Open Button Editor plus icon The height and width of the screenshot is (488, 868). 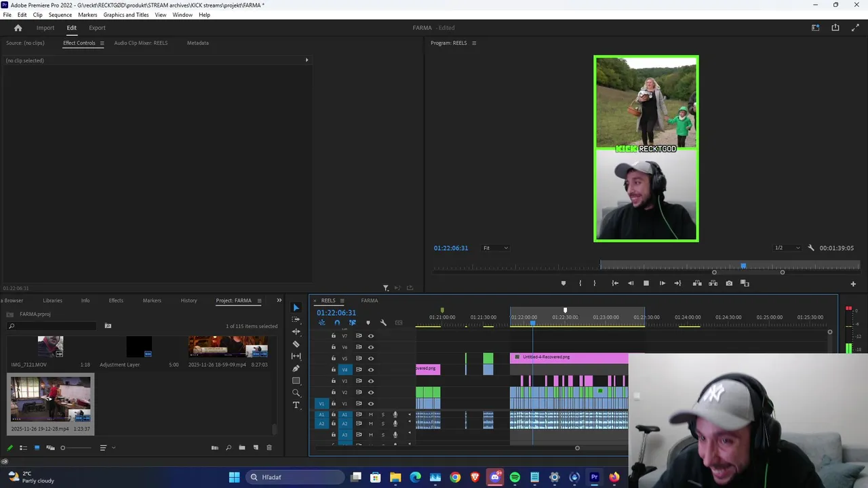pyautogui.click(x=853, y=283)
